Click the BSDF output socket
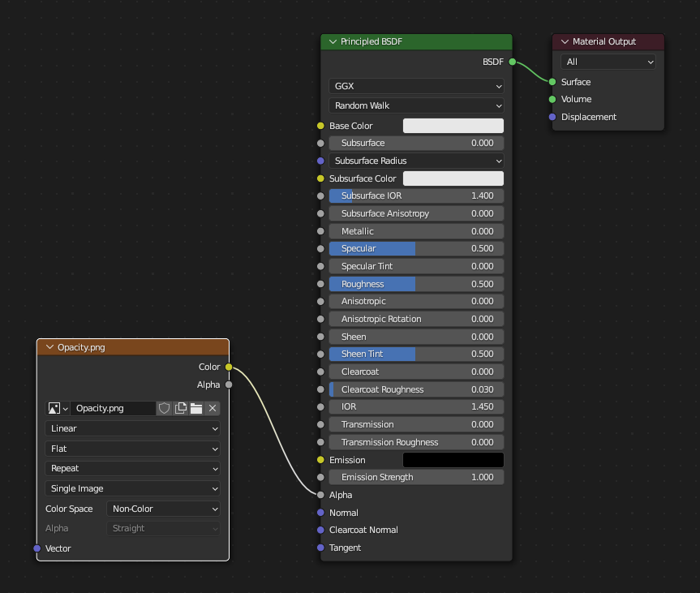Screen dimensions: 700x593 513,62
